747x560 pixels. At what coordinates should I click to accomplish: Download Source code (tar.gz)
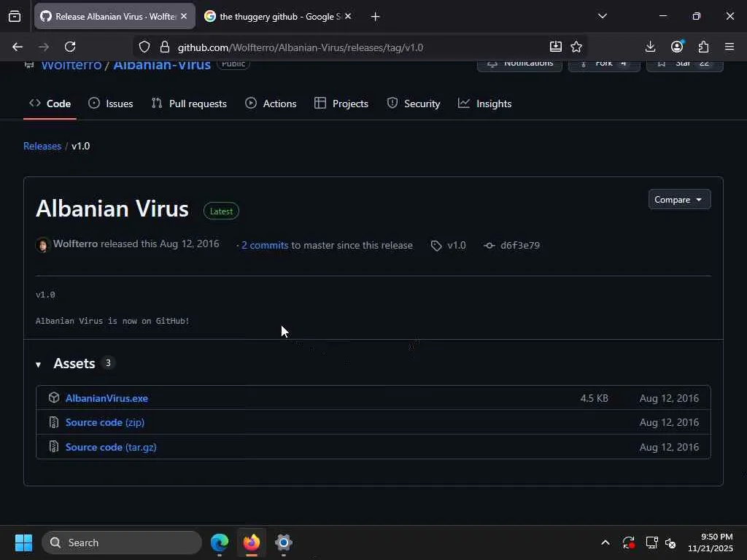(x=111, y=447)
